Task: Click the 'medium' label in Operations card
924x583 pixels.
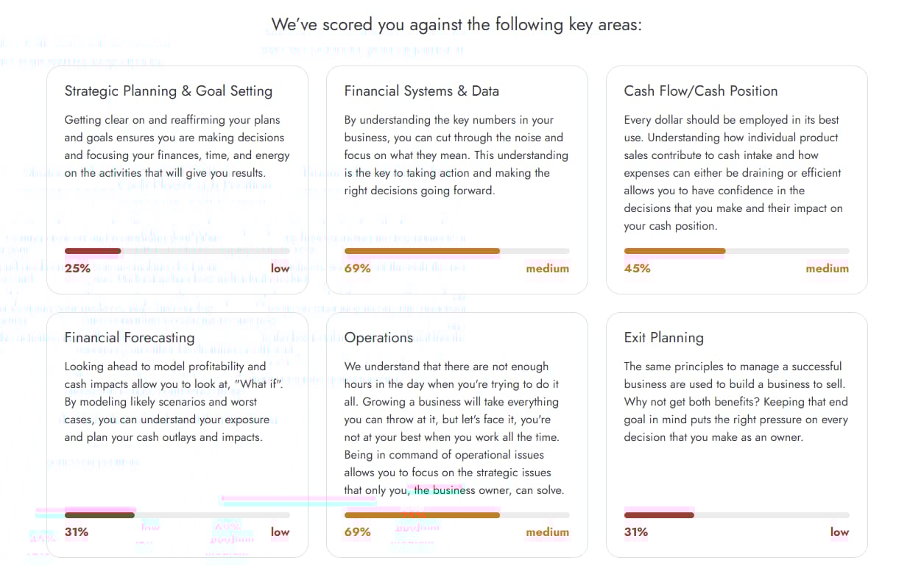Action: click(x=547, y=532)
